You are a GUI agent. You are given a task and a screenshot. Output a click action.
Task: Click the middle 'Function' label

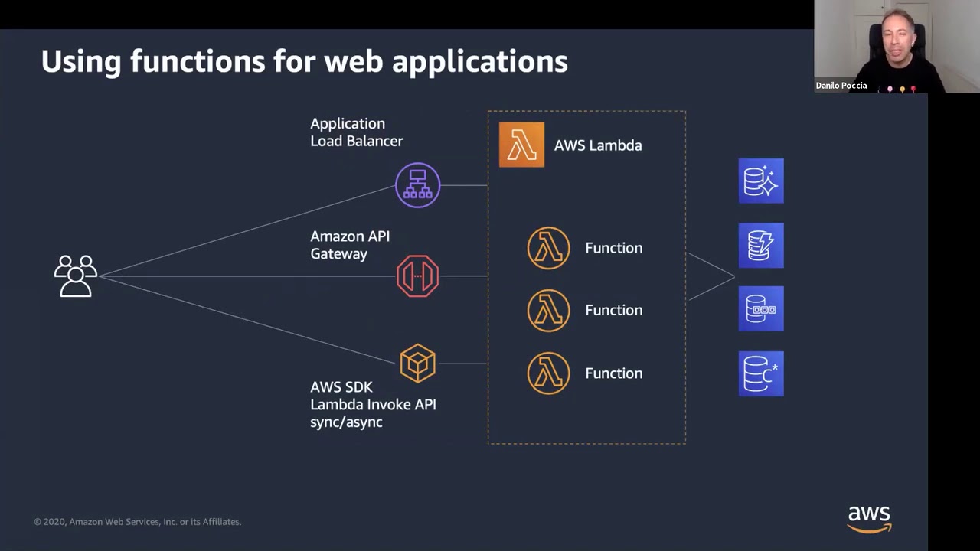[613, 310]
